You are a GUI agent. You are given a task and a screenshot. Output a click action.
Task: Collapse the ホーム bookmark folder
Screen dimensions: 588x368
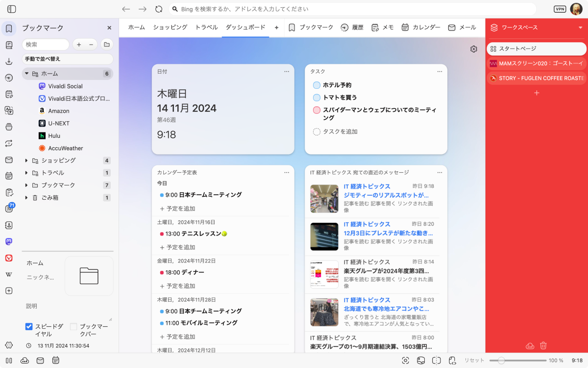26,74
